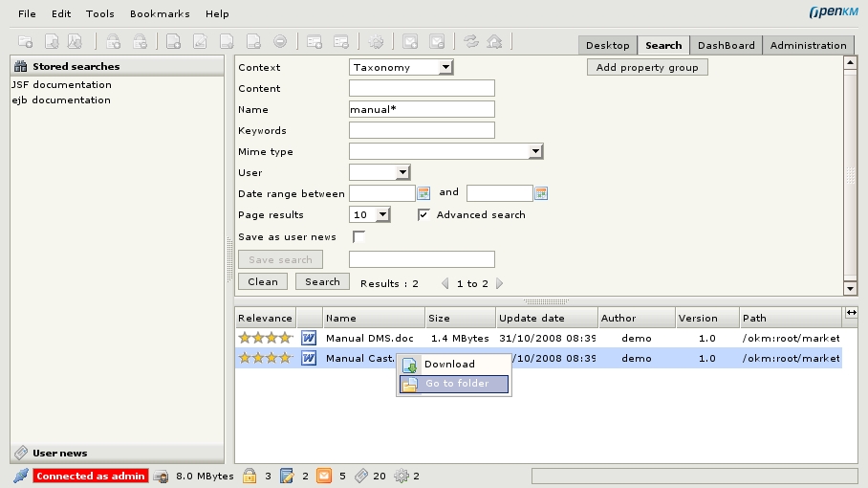
Task: Click the Word icon of Manual DMS.doc
Action: click(x=309, y=338)
